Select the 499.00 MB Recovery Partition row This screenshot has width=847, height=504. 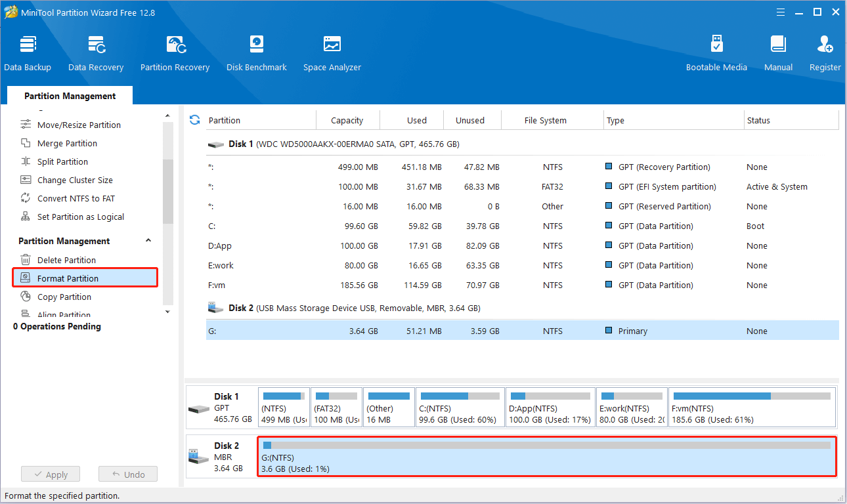pos(523,167)
